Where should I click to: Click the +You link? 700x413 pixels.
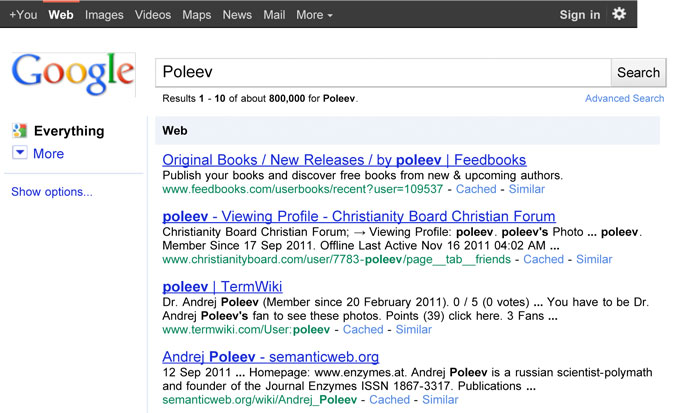(x=23, y=15)
